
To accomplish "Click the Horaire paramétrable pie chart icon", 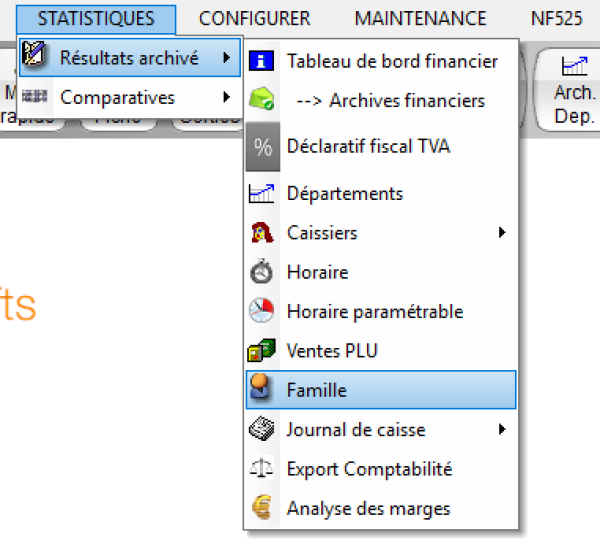I will pos(261,311).
